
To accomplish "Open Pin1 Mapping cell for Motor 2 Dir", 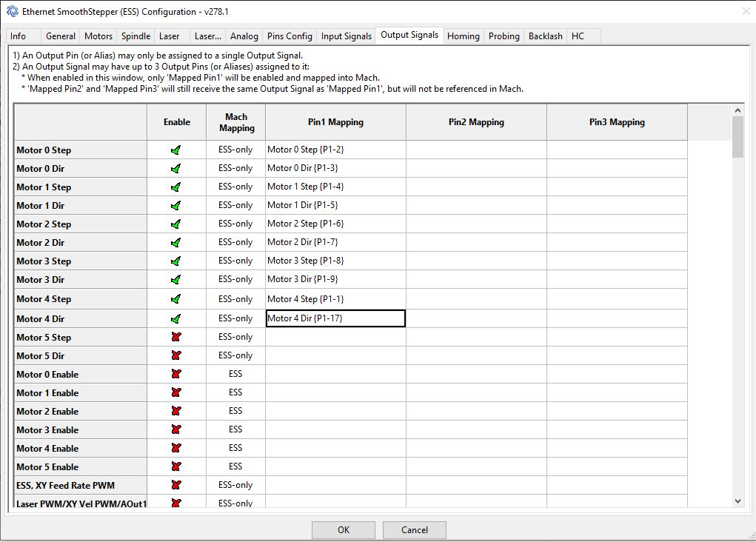I will coord(335,242).
